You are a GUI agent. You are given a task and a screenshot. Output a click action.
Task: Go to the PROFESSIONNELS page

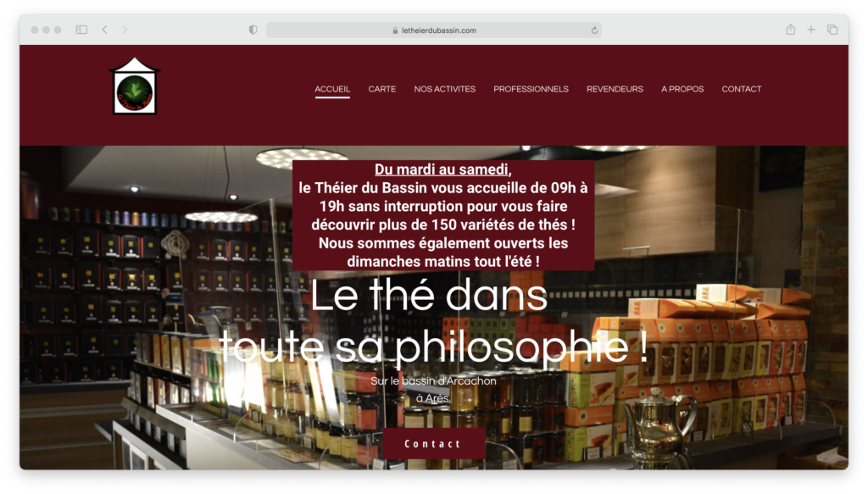click(531, 89)
